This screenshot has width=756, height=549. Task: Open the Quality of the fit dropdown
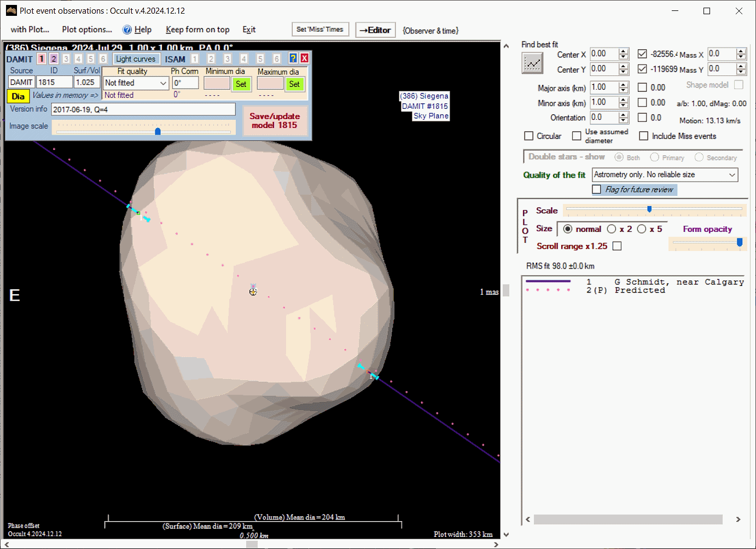coord(732,175)
